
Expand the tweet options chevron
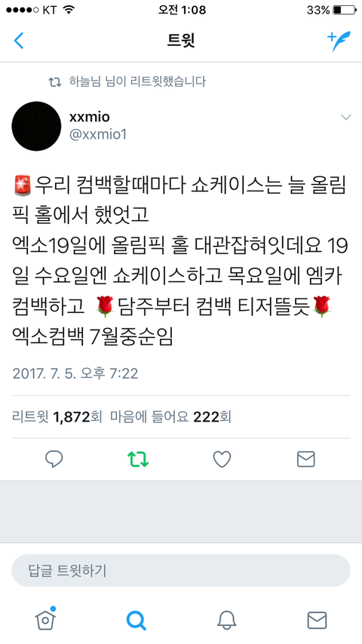tap(346, 118)
